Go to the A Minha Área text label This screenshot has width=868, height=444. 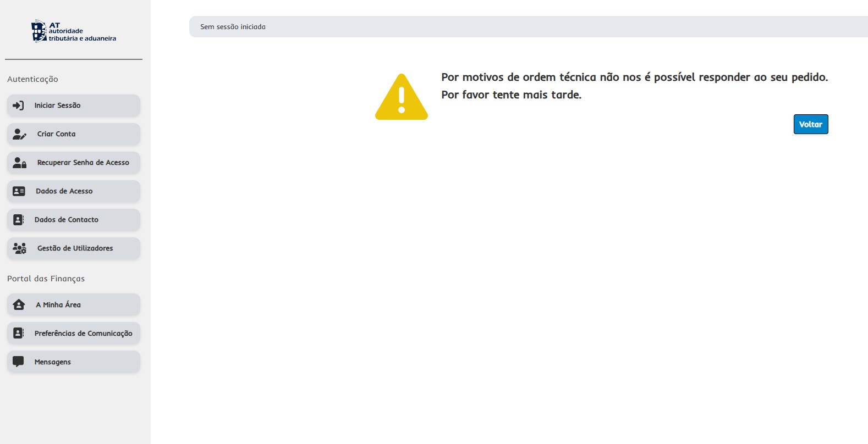click(x=58, y=305)
